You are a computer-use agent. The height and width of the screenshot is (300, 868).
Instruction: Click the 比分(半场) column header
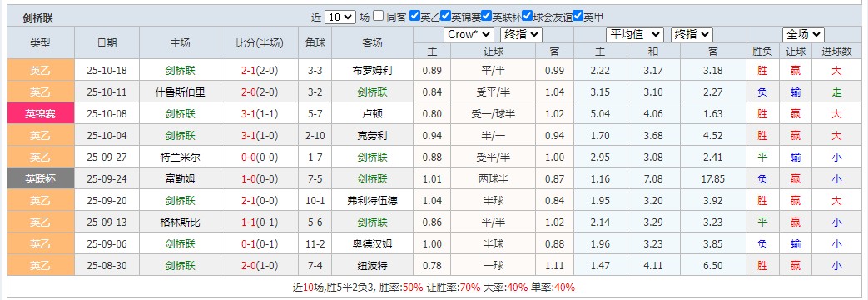pyautogui.click(x=260, y=42)
